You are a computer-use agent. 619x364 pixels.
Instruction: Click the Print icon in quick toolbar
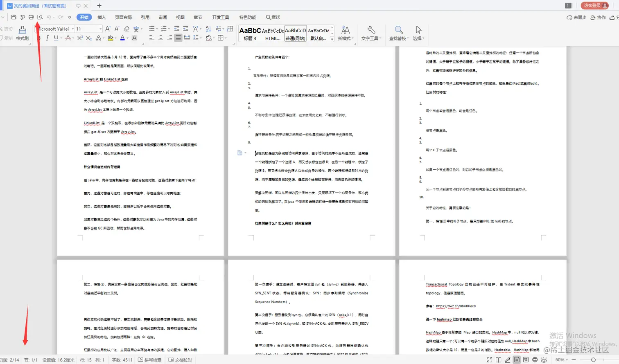tap(31, 17)
